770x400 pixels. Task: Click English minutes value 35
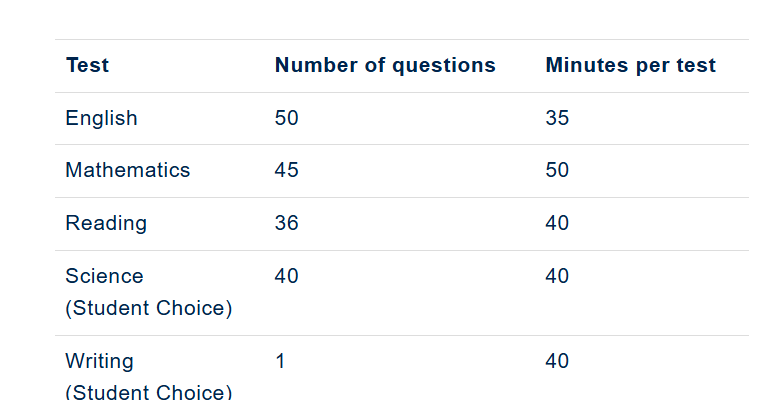pyautogui.click(x=557, y=118)
